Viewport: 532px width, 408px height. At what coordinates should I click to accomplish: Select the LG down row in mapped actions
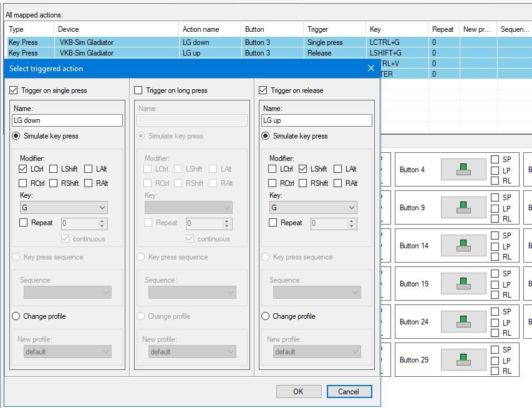coord(187,42)
